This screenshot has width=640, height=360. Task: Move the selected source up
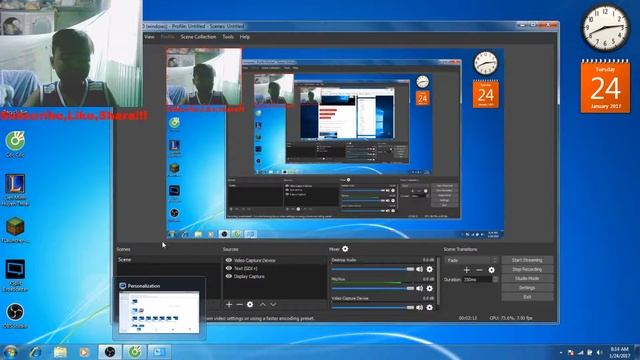tap(263, 304)
